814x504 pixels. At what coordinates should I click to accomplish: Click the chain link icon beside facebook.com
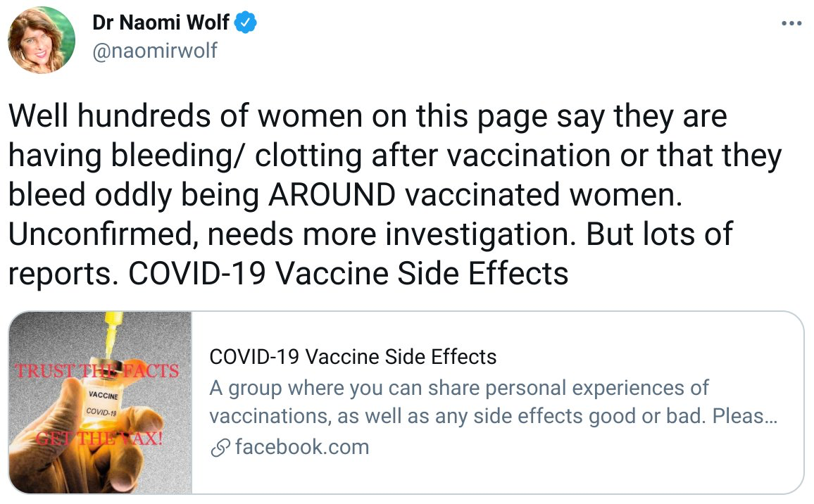point(220,448)
